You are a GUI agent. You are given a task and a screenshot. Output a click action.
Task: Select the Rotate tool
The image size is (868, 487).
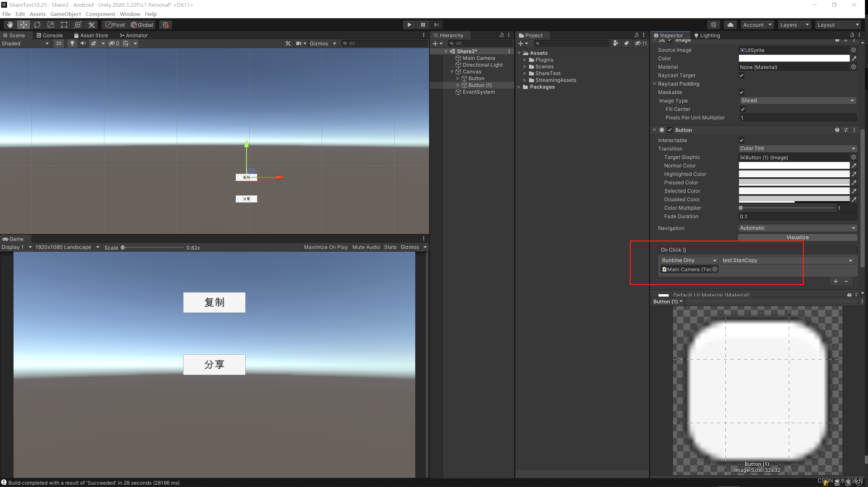click(37, 25)
